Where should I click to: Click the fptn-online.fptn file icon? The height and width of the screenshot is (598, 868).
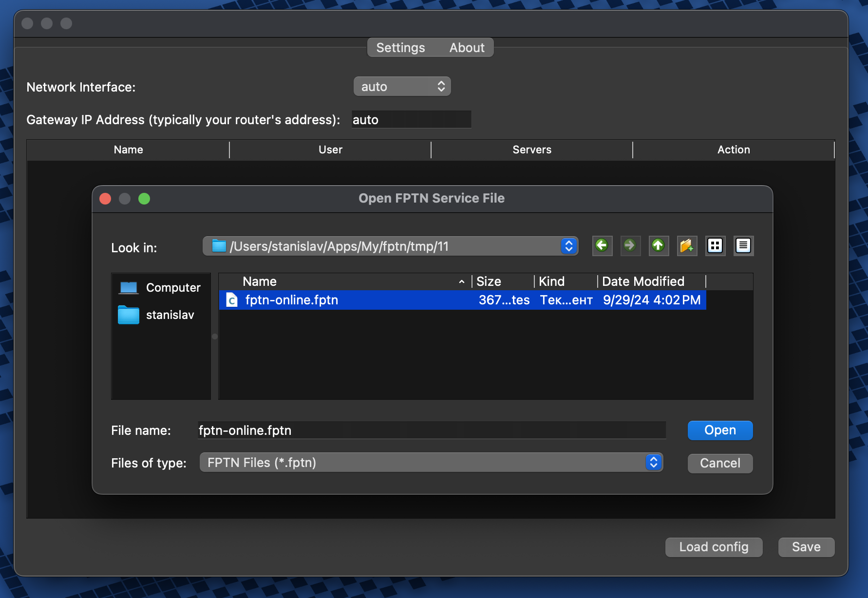(x=232, y=300)
